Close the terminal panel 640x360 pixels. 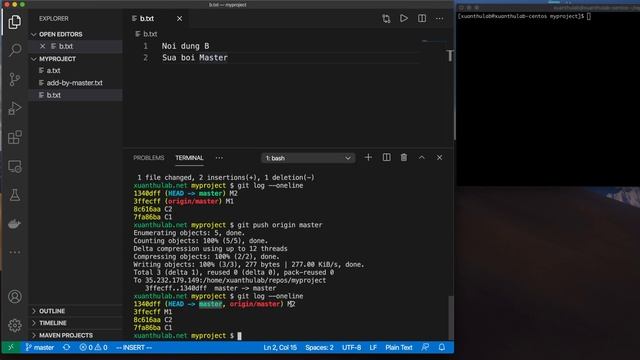coord(439,158)
